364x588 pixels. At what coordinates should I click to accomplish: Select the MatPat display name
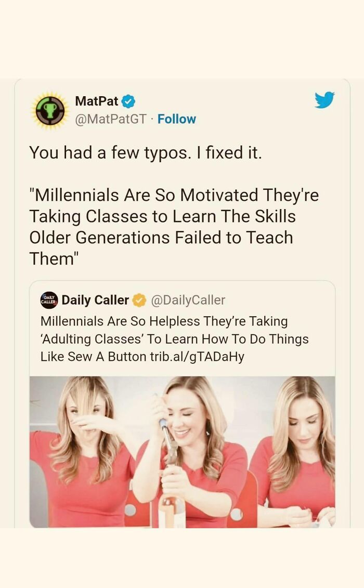click(x=96, y=101)
